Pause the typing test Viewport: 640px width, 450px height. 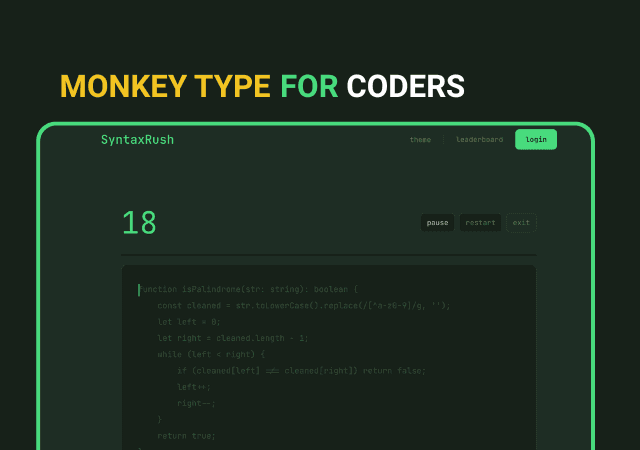(x=438, y=223)
